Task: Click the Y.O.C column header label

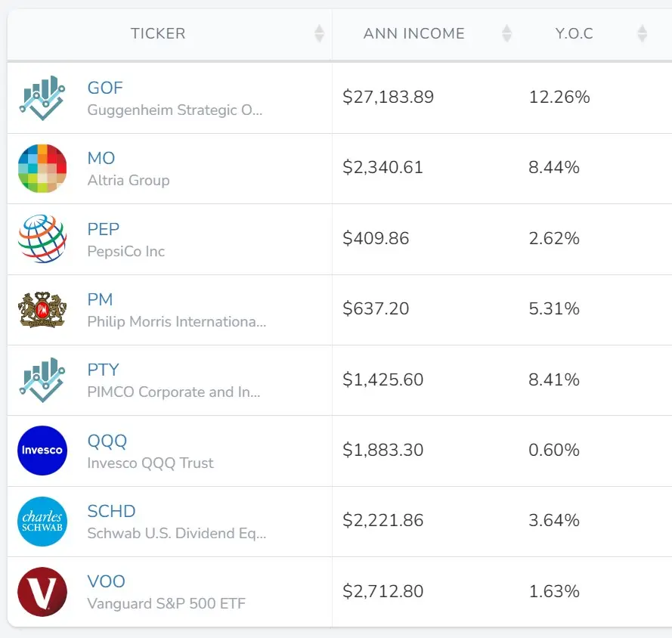Action: 574,33
